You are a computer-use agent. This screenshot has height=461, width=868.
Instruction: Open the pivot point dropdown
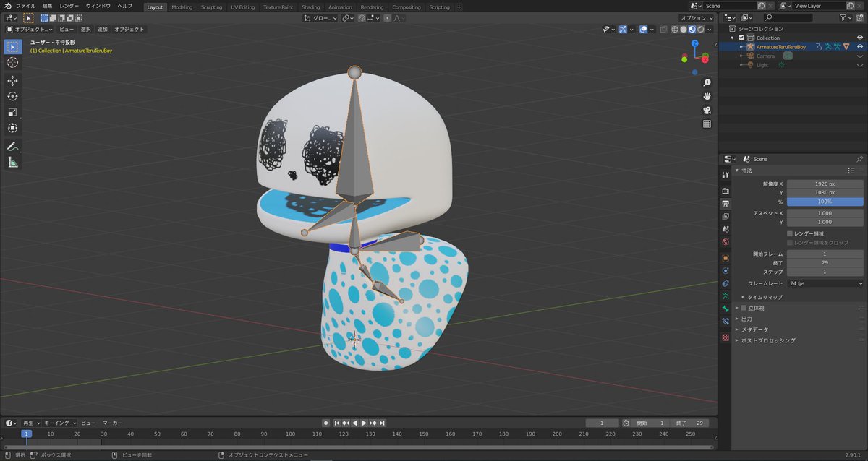(347, 18)
